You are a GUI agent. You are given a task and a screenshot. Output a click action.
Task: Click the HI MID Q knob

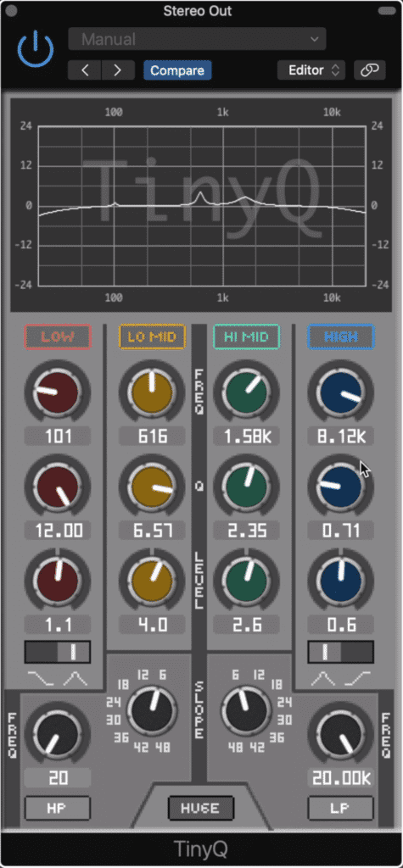pos(246,486)
